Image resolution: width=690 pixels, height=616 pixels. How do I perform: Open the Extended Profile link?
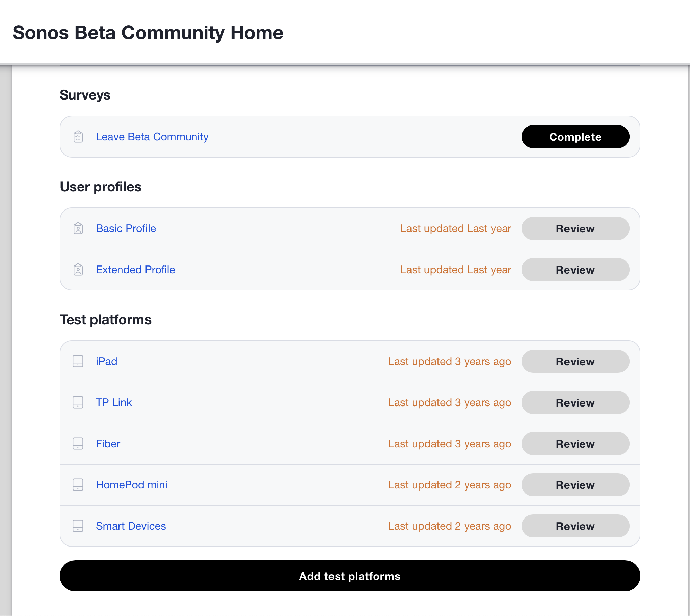135,270
